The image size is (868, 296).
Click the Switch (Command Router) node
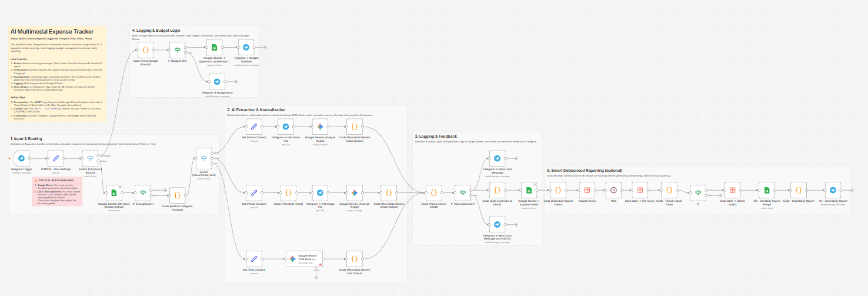click(90, 158)
